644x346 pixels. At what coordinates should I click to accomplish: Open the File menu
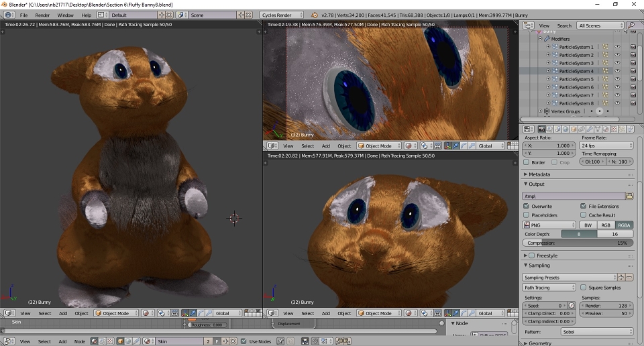click(x=24, y=15)
